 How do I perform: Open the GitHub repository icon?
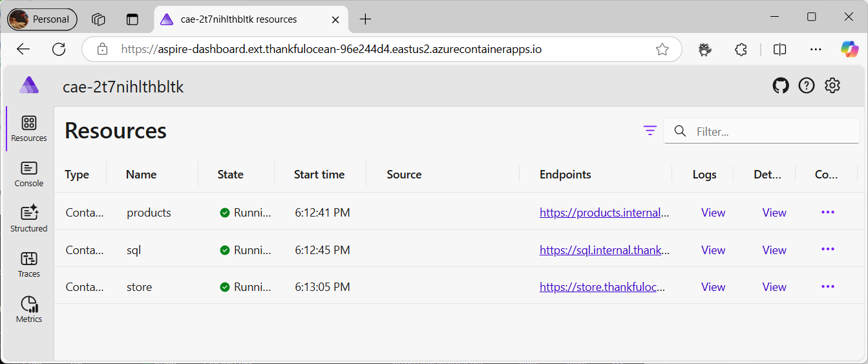coord(781,85)
